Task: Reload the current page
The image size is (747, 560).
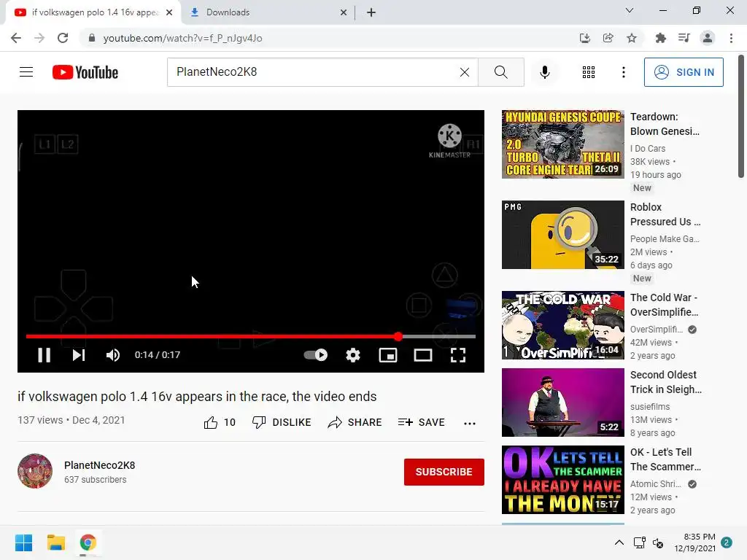Action: point(63,38)
